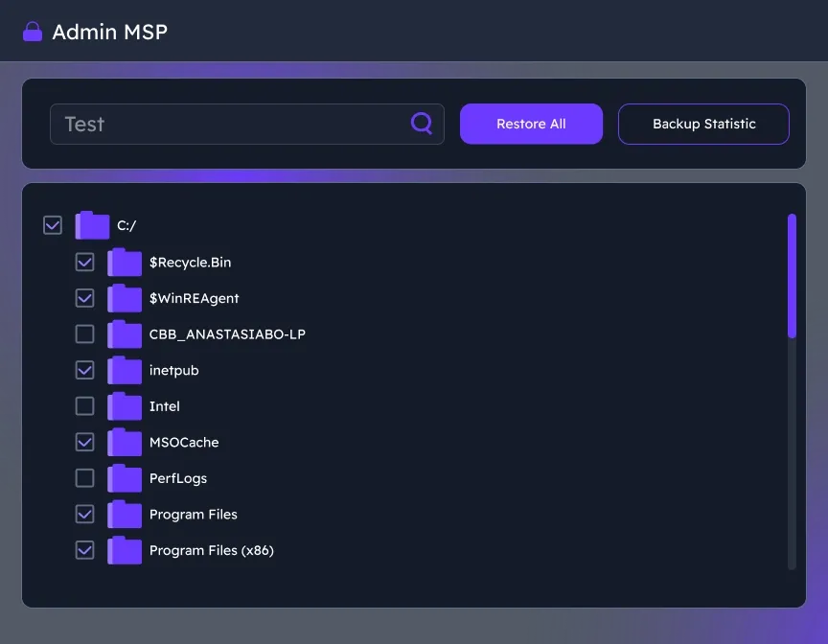Click the Restore All button
828x644 pixels.
(531, 124)
